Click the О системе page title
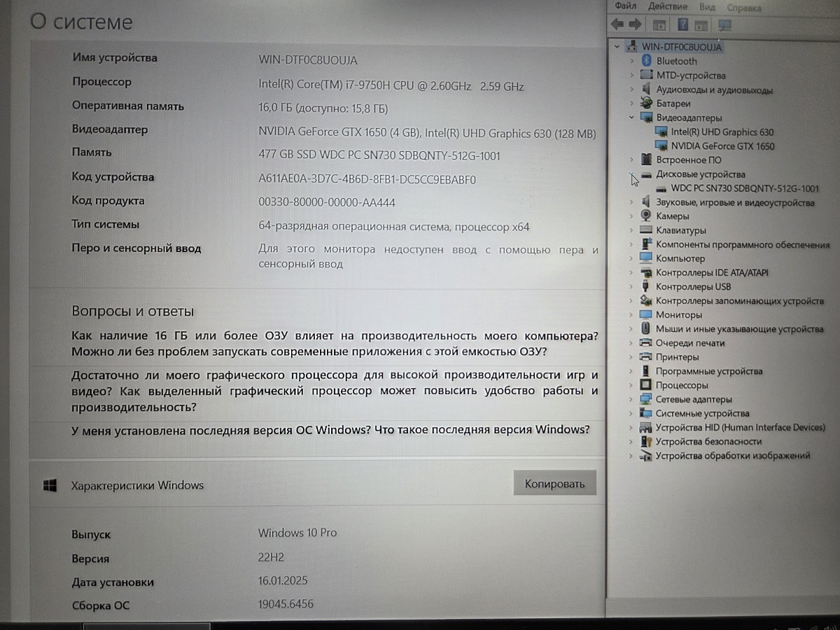 point(82,22)
